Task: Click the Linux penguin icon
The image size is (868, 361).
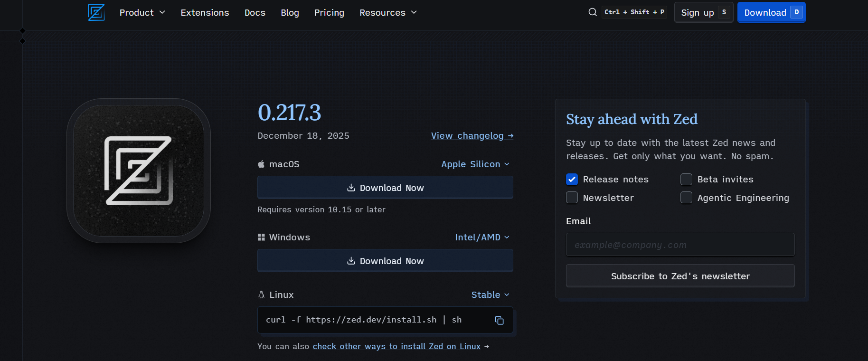Action: pos(261,295)
